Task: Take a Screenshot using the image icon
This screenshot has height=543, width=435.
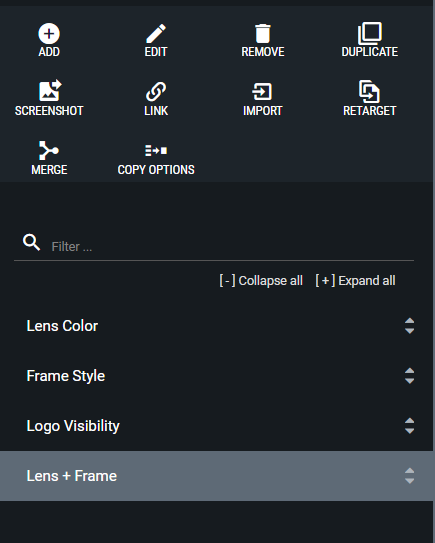Action: pos(50,90)
